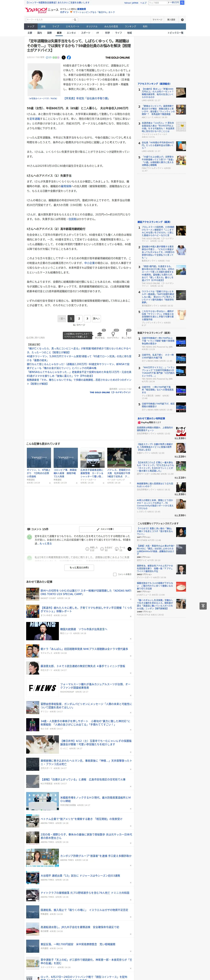Open ミャンマー地震緊急支援募金 banner link
Viewport: 210px width, 980px height.
(58, 3)
